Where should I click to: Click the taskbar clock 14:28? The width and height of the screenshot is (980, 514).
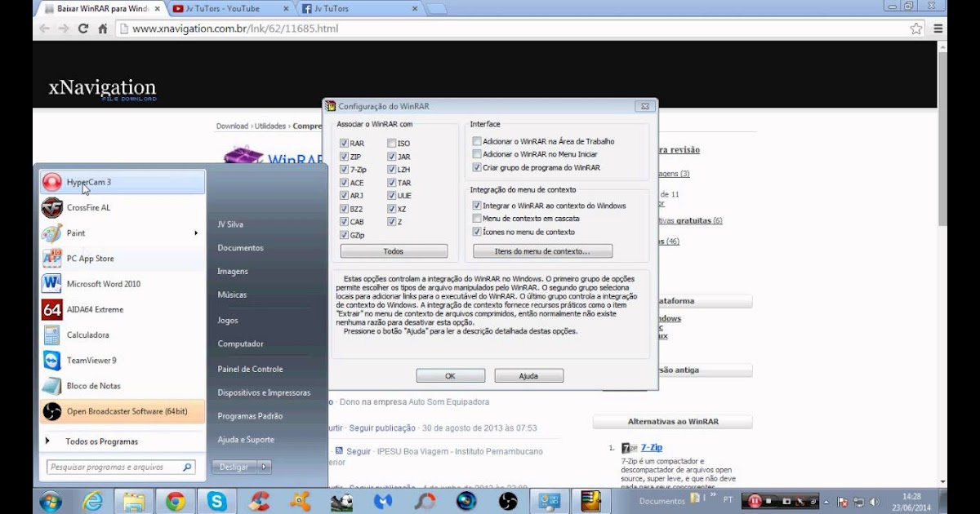point(913,496)
